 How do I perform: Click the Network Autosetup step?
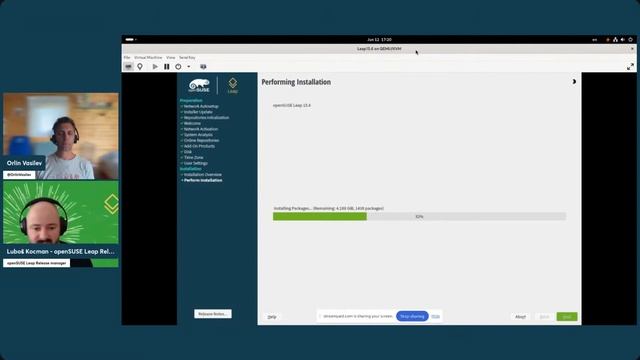click(x=201, y=106)
